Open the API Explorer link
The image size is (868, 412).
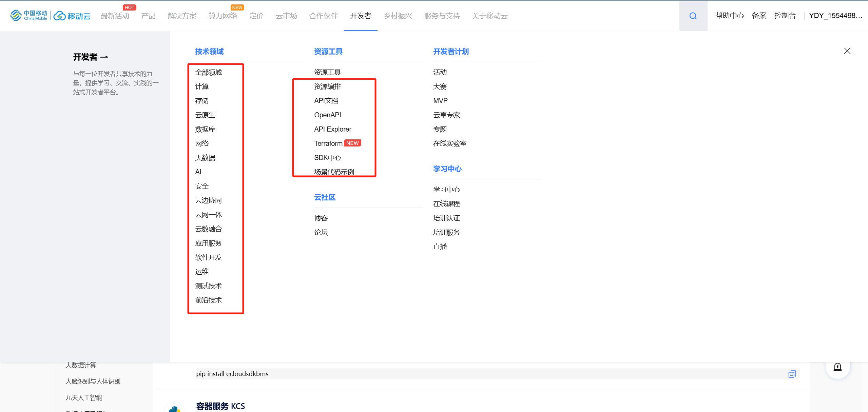coord(332,129)
